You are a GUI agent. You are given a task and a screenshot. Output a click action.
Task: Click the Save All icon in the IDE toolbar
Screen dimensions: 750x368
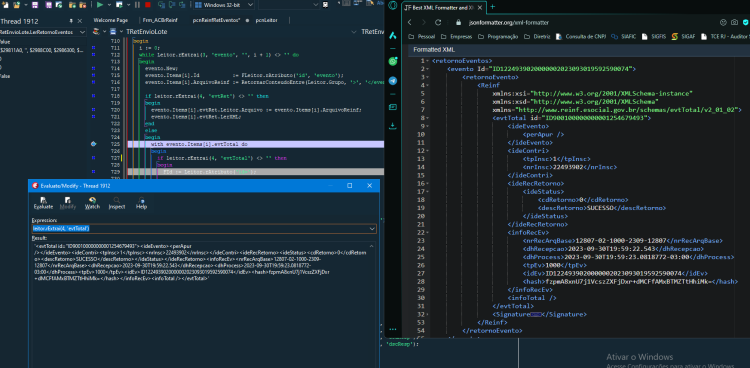coord(49,5)
